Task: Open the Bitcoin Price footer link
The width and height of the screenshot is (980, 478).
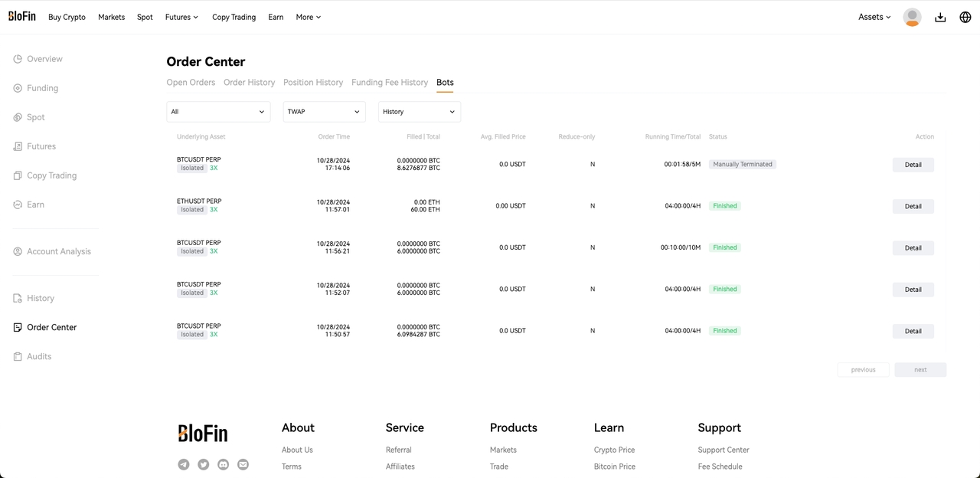Action: (x=615, y=467)
